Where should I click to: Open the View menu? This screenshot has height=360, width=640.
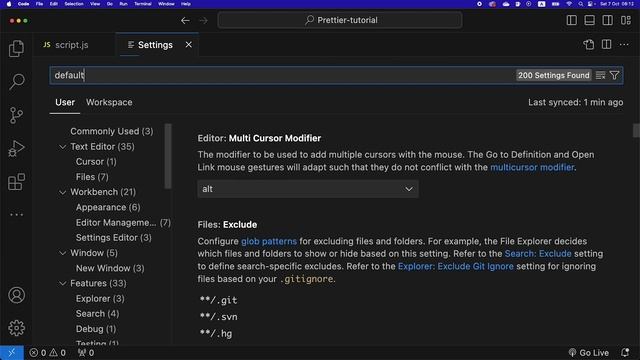[95, 4]
